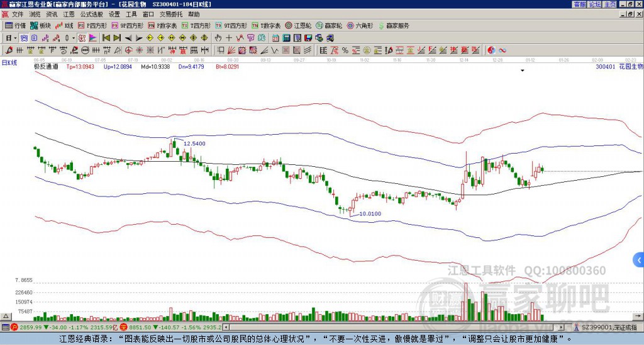
Task: Open the 资讯 menu
Action: 52,14
